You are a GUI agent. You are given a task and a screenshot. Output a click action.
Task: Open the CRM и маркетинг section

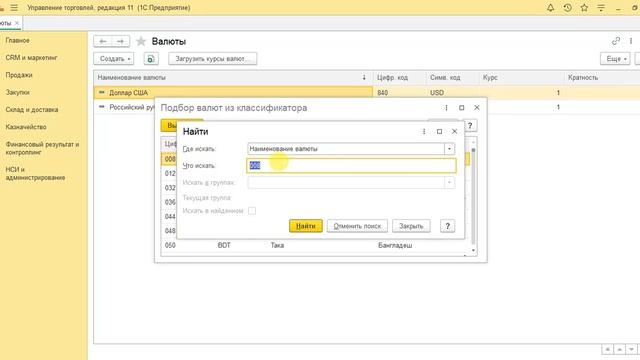coord(31,58)
